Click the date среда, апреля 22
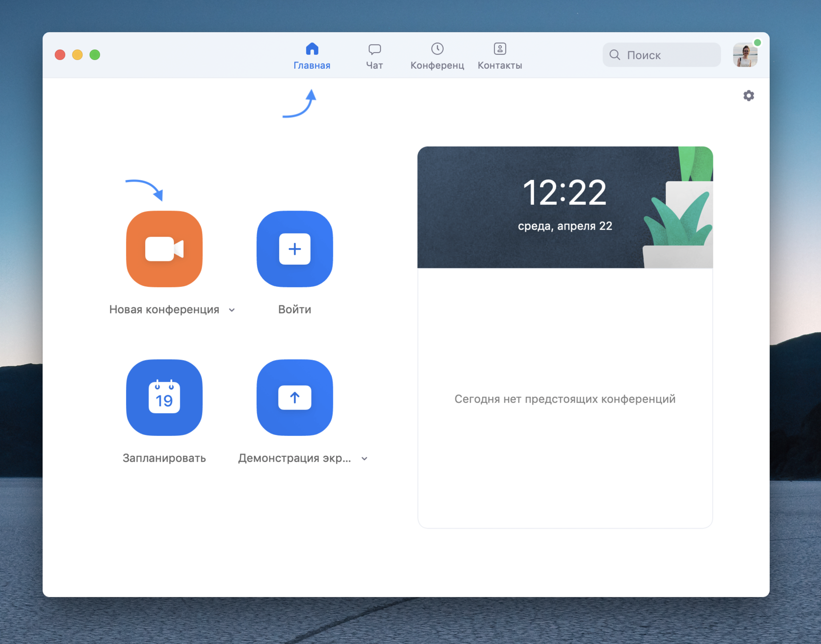Viewport: 821px width, 644px height. click(565, 226)
